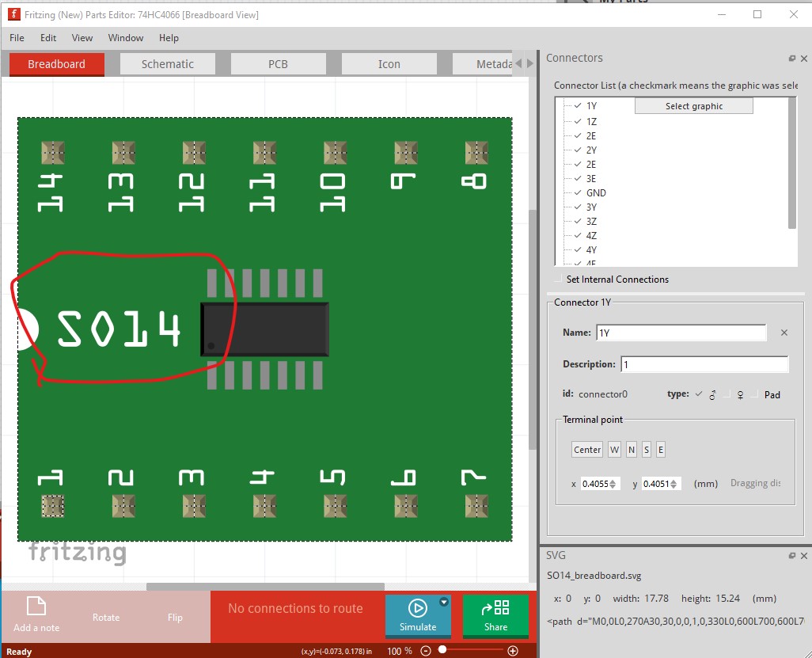This screenshot has height=658, width=812.
Task: Open the Edit menu
Action: (x=48, y=38)
